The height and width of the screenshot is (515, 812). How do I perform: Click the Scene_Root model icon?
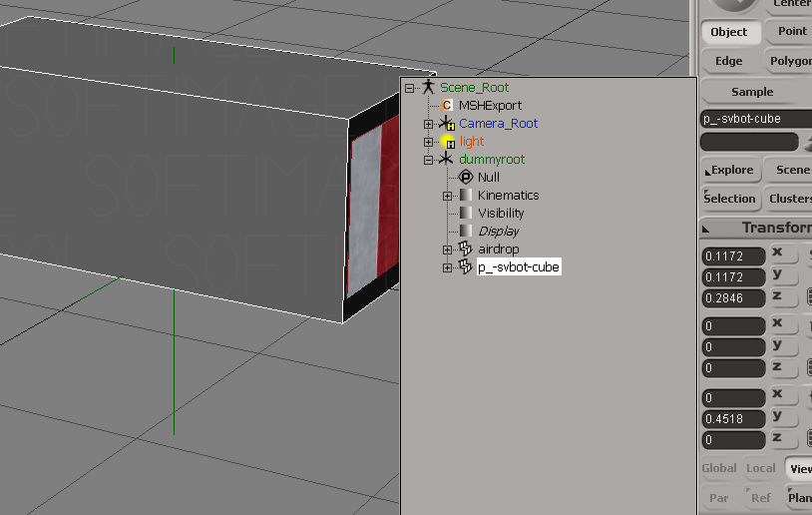click(x=428, y=87)
